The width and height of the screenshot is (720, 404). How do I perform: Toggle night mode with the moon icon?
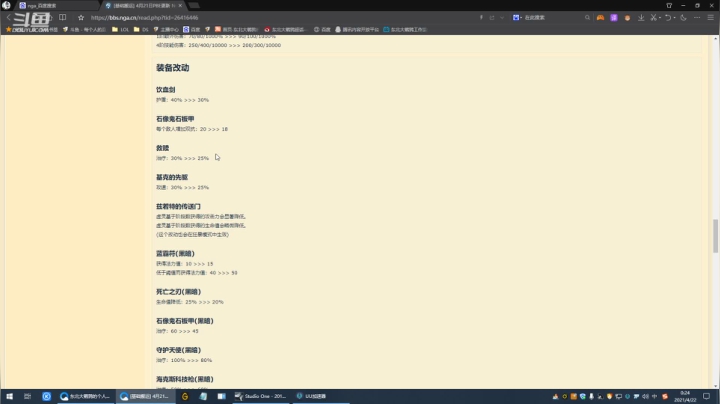tap(684, 17)
